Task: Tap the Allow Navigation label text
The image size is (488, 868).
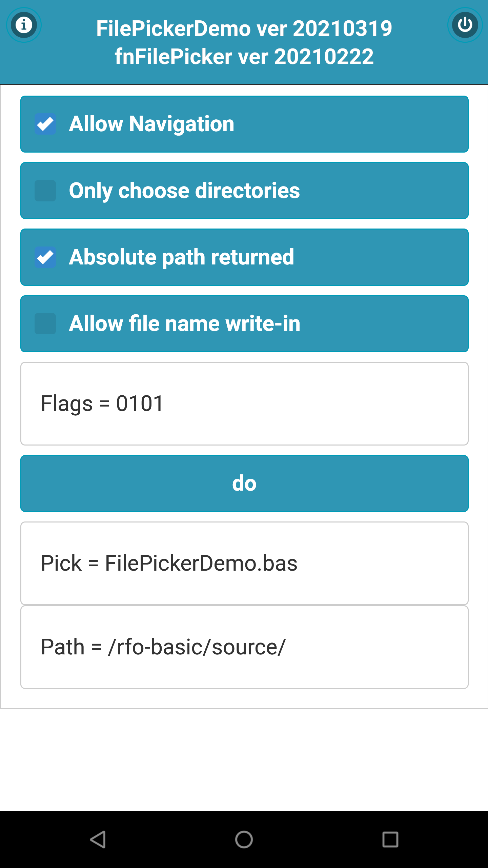Action: [151, 124]
